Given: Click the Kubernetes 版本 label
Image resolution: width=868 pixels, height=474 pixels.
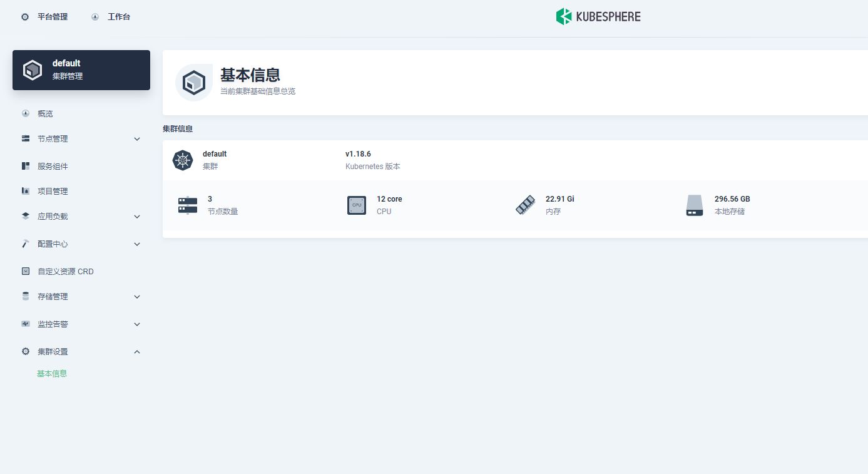Looking at the screenshot, I should [x=373, y=167].
